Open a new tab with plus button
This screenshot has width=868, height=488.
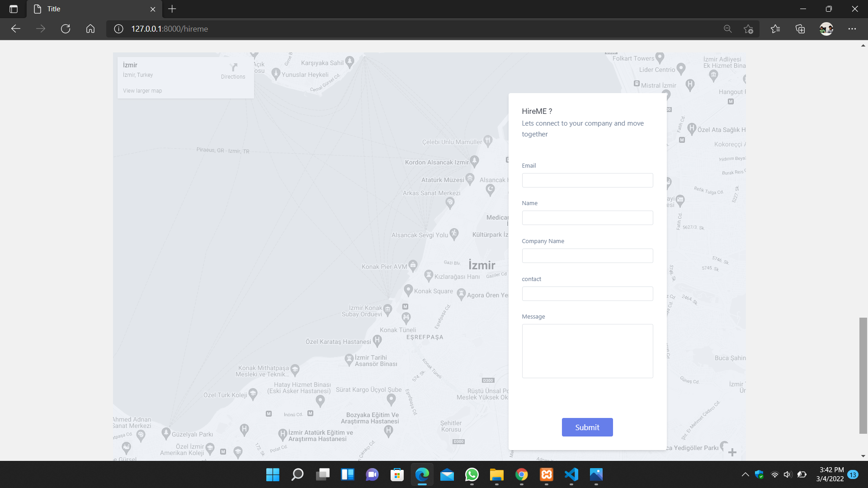pos(172,9)
